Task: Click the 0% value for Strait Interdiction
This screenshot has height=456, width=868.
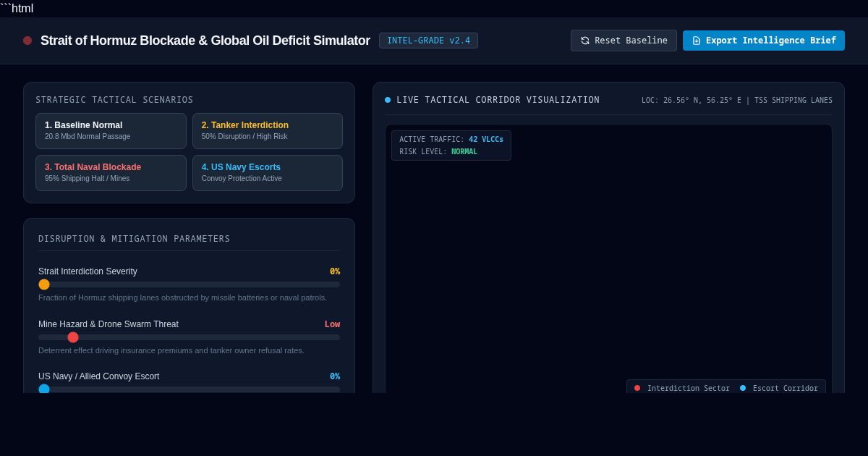Action: (x=335, y=271)
